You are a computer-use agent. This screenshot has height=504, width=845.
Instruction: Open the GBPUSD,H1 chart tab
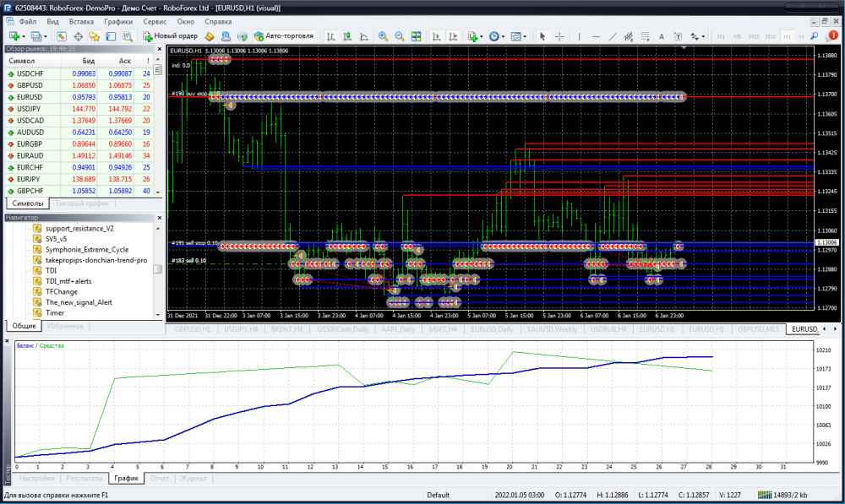pyautogui.click(x=193, y=329)
